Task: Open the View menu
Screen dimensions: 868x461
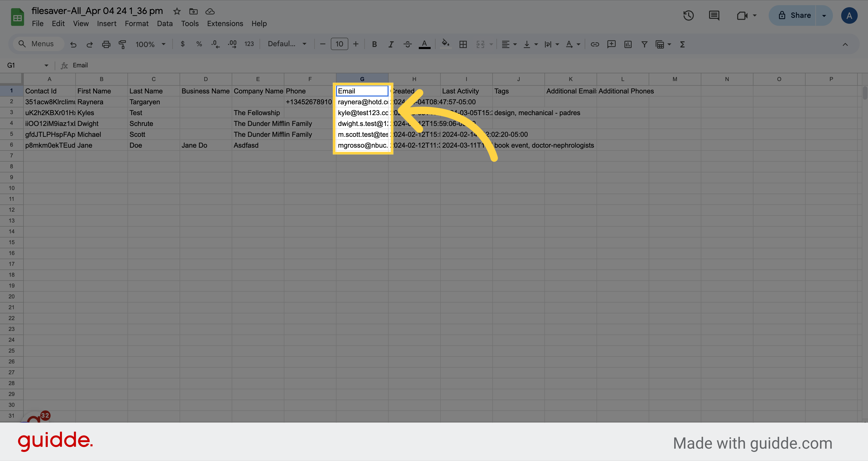Action: click(x=81, y=23)
